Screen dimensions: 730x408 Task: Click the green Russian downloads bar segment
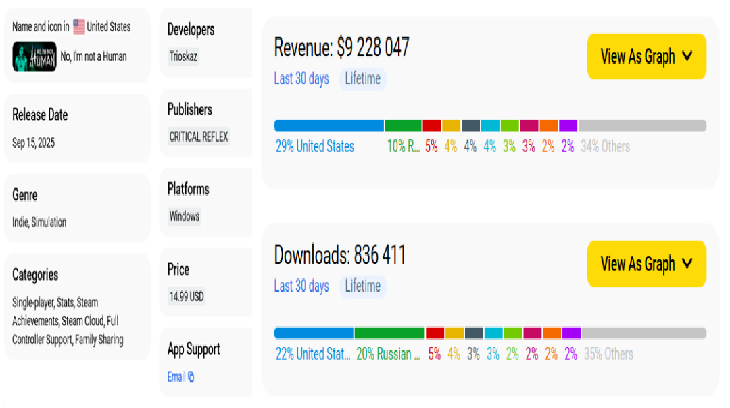tap(389, 333)
